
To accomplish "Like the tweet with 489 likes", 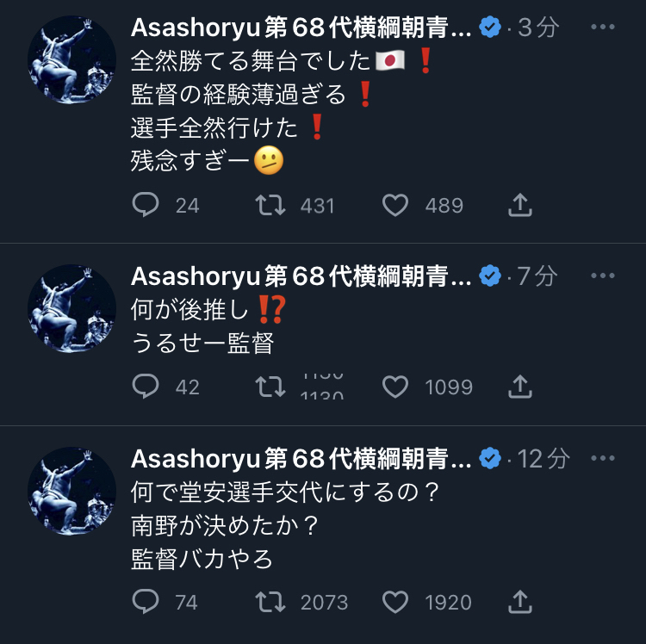I will coord(395,205).
